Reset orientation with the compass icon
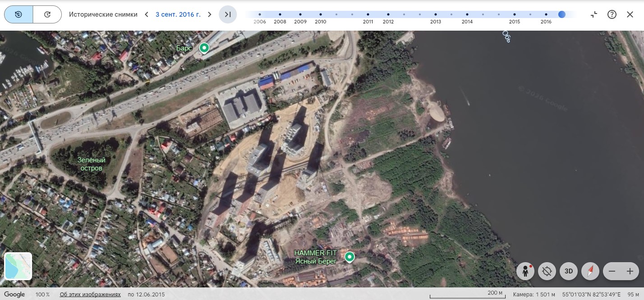 590,271
